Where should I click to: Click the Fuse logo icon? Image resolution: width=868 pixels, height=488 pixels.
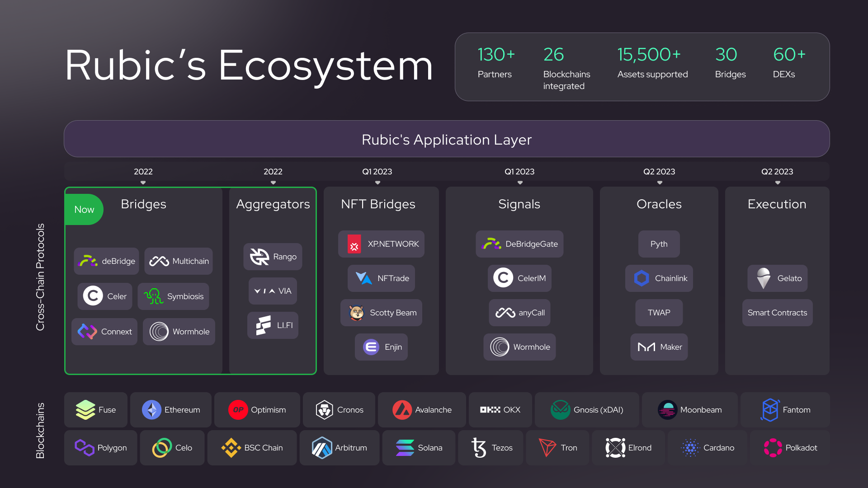point(85,410)
